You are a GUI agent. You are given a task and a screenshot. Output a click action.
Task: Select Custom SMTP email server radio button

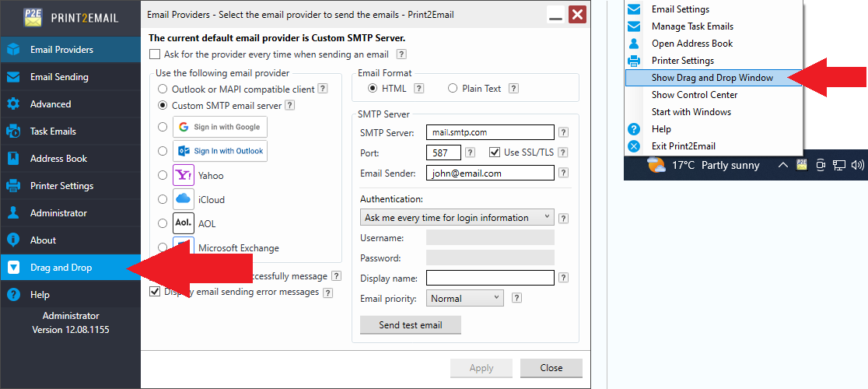(163, 105)
